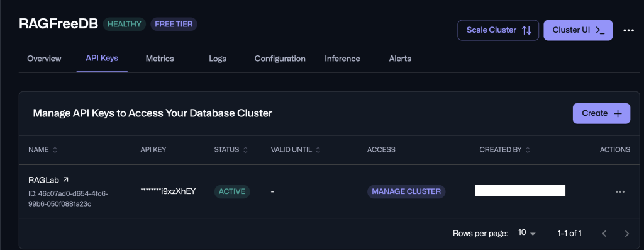Open RAGLab external link arrow icon
This screenshot has height=250, width=644.
(x=65, y=179)
